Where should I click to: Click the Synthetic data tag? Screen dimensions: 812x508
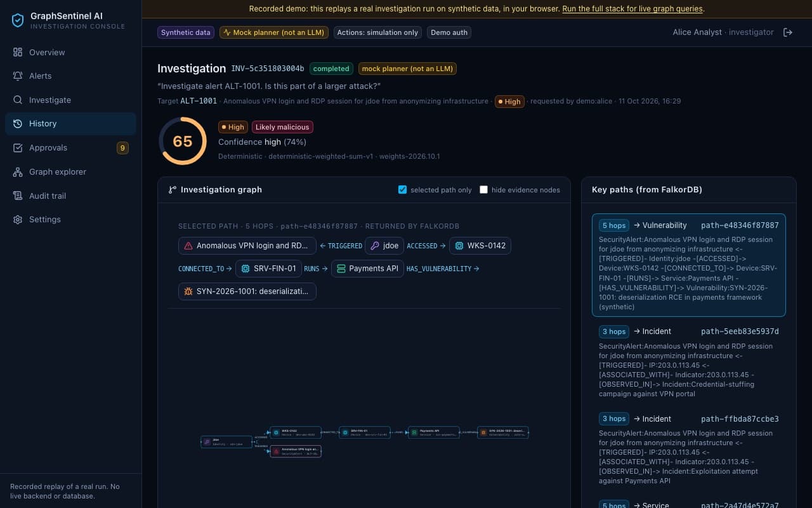185,32
